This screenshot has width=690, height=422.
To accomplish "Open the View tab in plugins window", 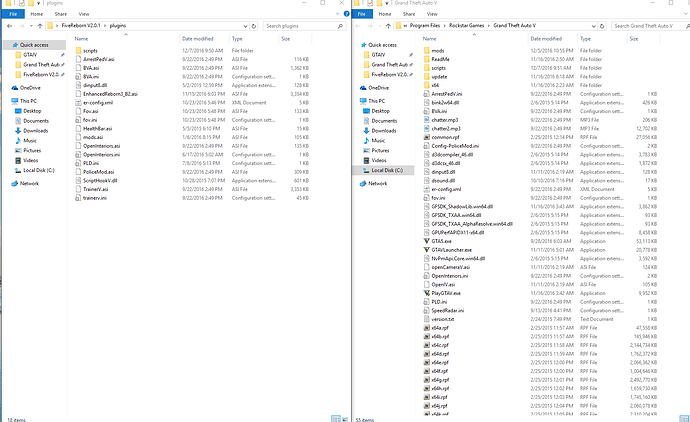I will [x=84, y=14].
